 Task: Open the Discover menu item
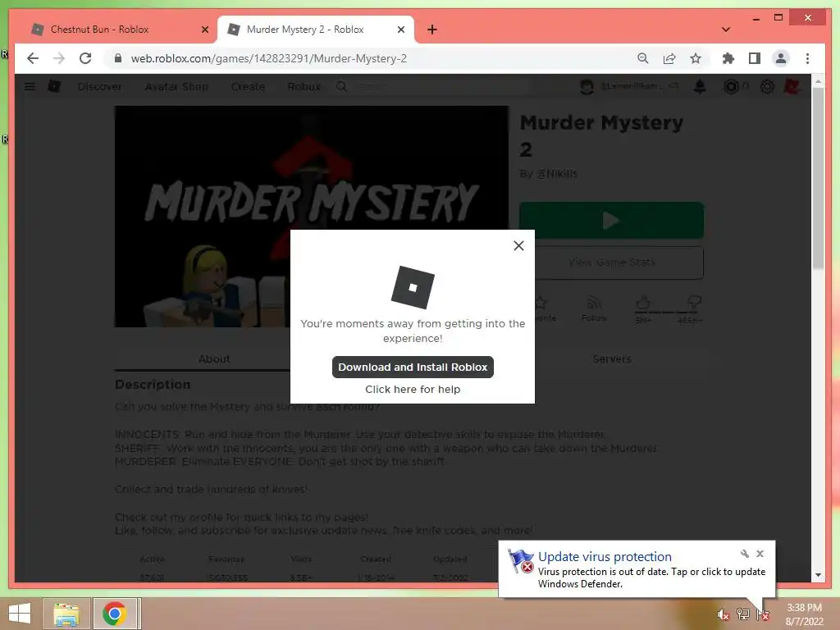(99, 86)
